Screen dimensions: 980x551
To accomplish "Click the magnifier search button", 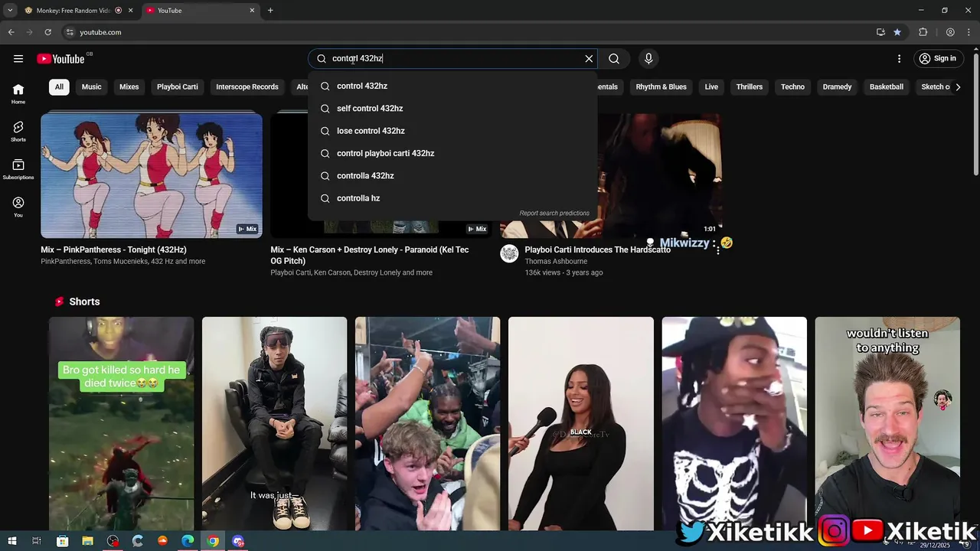I will tap(614, 58).
